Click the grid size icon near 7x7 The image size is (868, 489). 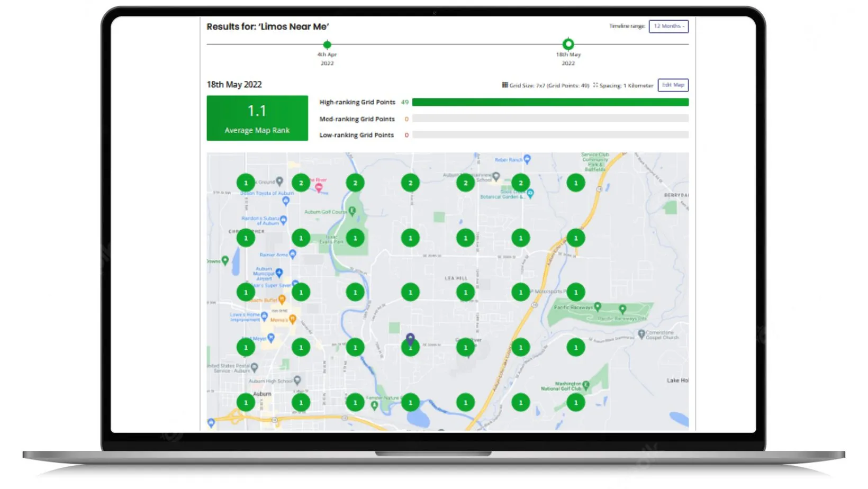(505, 85)
